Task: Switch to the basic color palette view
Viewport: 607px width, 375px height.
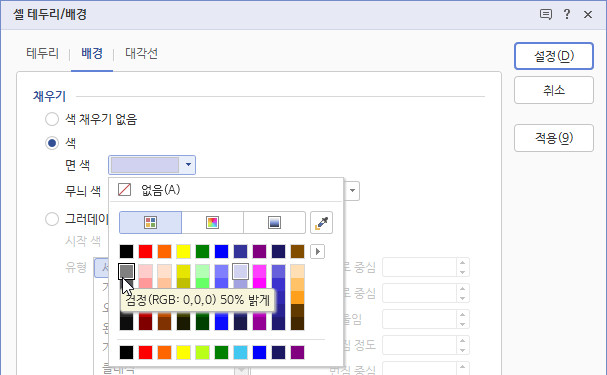Action: click(150, 223)
